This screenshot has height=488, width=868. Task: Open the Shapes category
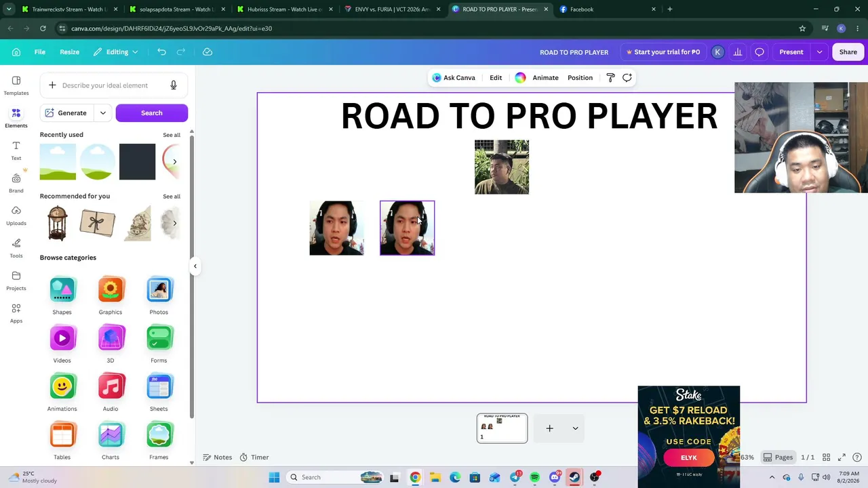click(x=62, y=296)
